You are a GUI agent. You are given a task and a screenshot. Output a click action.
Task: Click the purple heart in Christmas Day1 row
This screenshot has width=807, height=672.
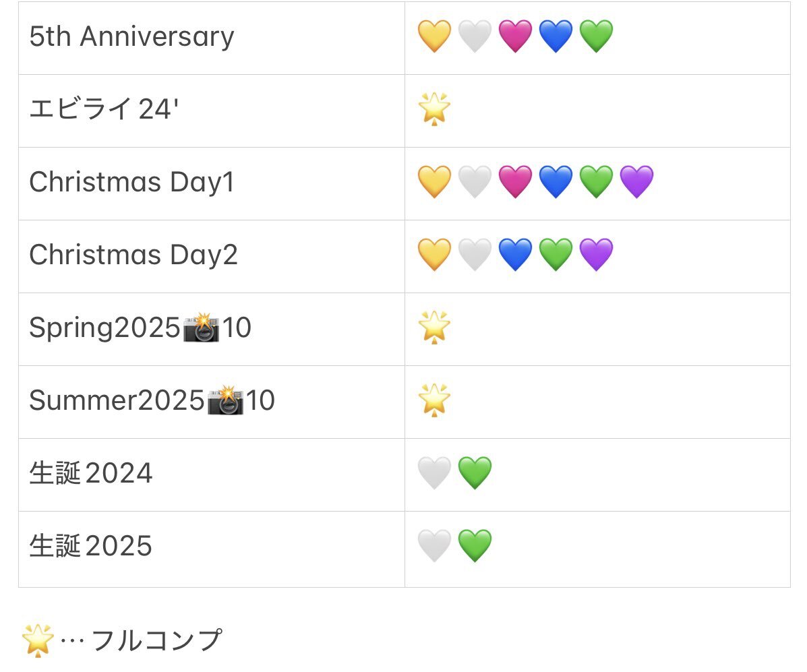point(636,181)
